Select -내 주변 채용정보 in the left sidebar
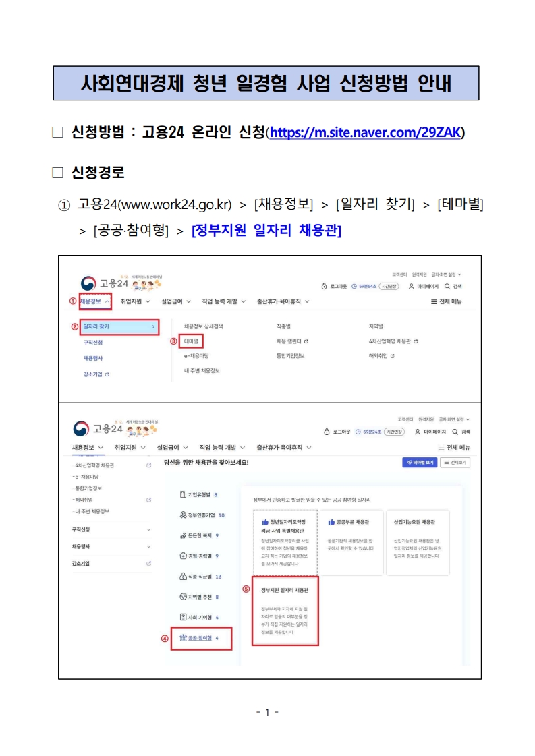Image resolution: width=535 pixels, height=756 pixels. pyautogui.click(x=90, y=512)
